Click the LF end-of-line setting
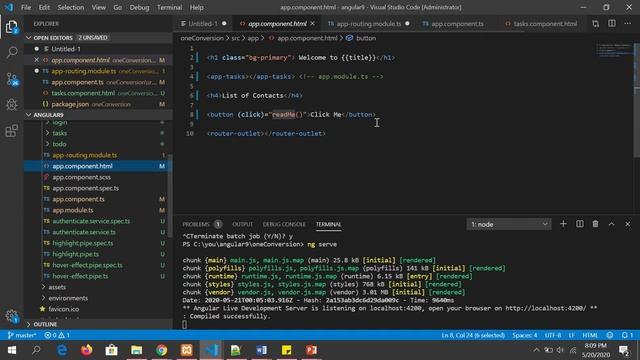This screenshot has width=640, height=360. click(571, 335)
